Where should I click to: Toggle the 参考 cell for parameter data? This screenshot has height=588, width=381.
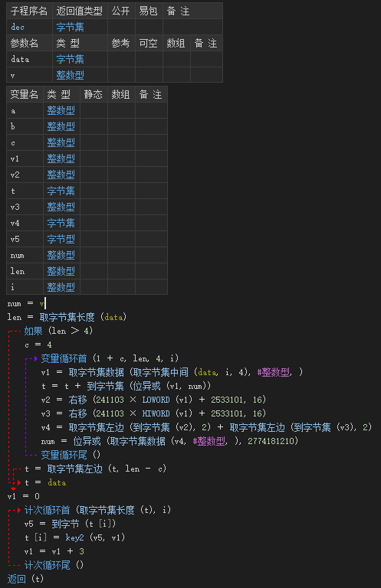pos(121,59)
